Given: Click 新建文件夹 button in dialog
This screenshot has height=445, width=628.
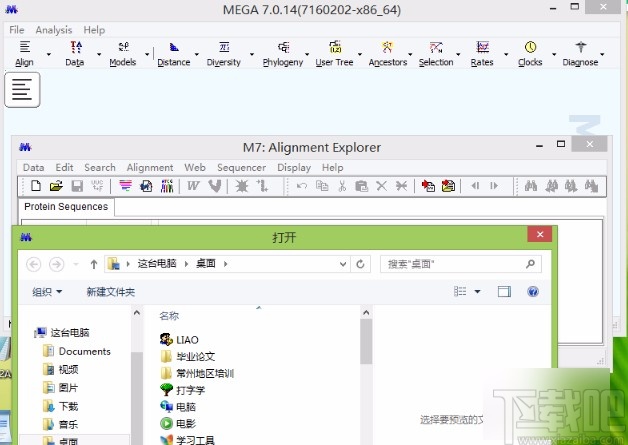Looking at the screenshot, I should pos(111,292).
